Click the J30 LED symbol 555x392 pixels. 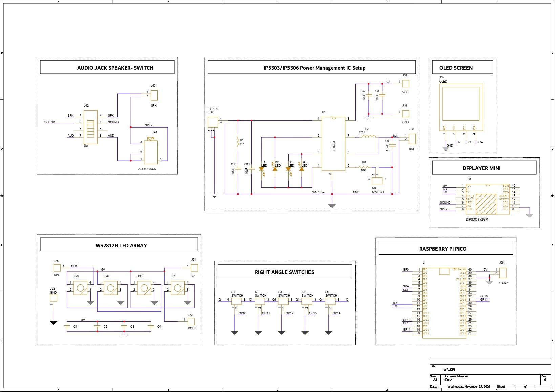pyautogui.click(x=144, y=288)
